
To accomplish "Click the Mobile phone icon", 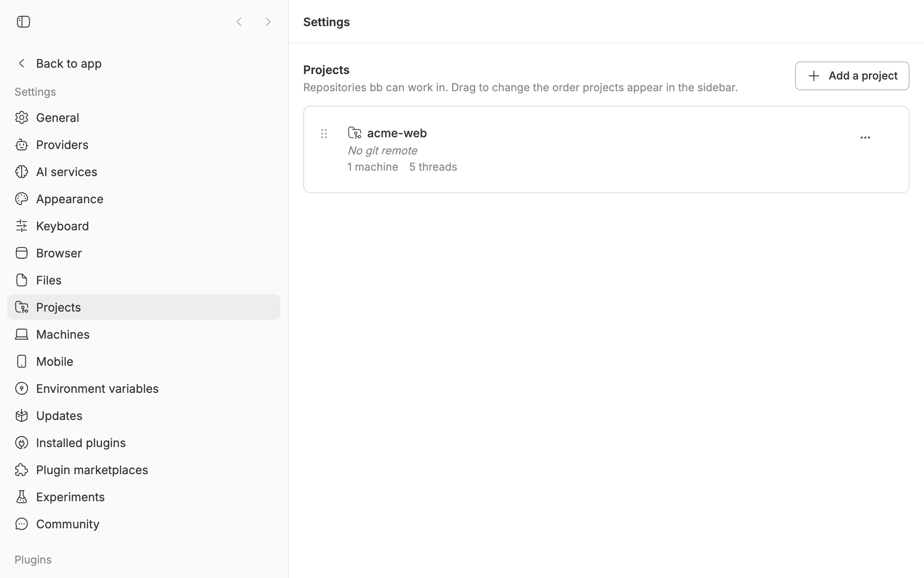I will click(22, 361).
